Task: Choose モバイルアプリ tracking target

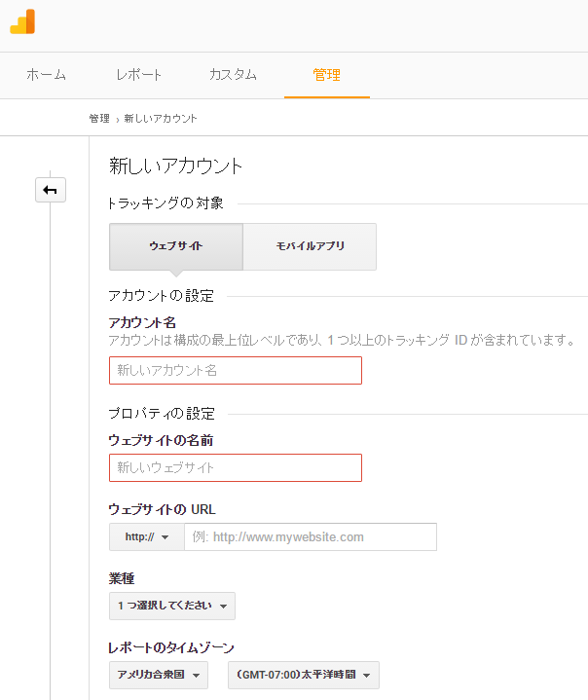Action: click(x=310, y=246)
